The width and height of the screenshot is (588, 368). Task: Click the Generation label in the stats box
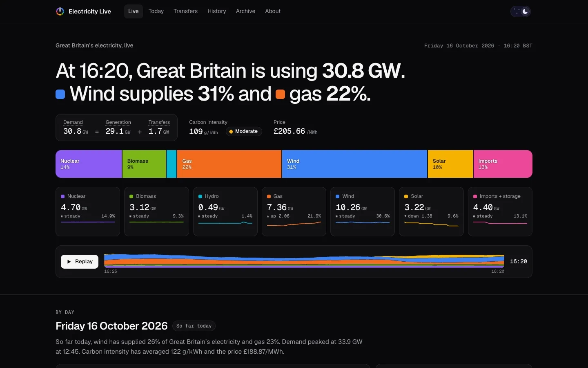point(118,122)
